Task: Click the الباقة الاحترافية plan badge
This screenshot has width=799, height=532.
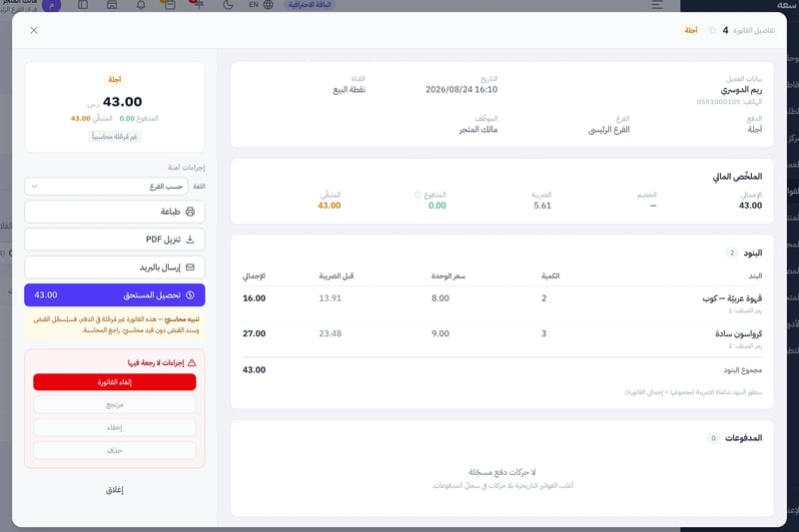Action: tap(310, 5)
